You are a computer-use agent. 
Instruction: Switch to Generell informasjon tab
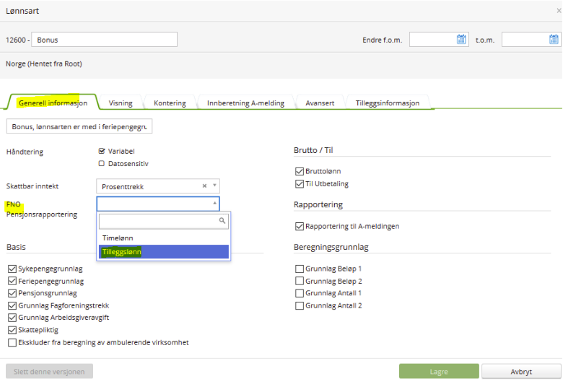coord(53,103)
